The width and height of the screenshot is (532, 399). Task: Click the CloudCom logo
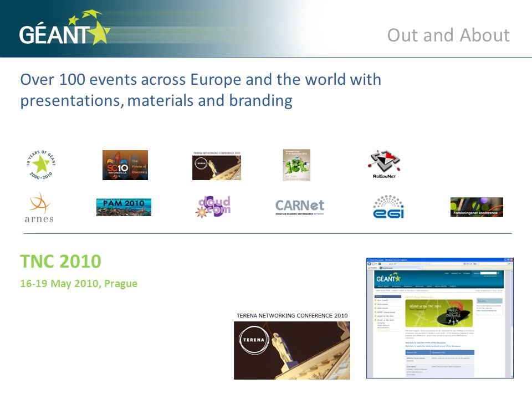click(213, 207)
